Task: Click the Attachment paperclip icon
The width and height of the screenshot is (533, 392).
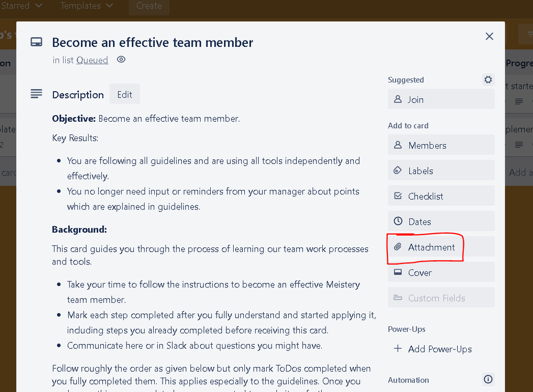Action: 397,246
